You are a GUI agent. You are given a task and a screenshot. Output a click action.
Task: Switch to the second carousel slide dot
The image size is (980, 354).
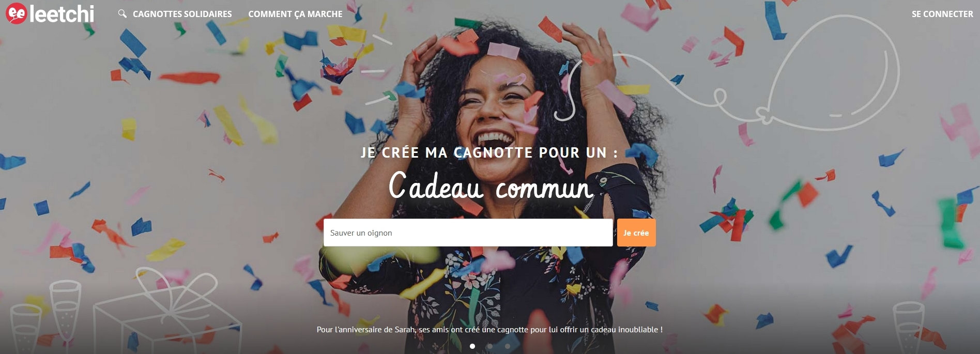tap(489, 346)
